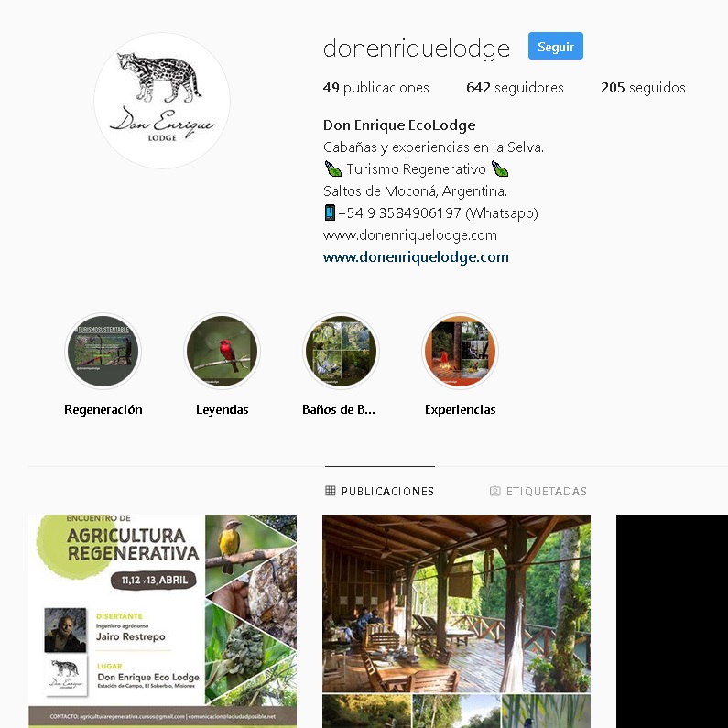Click the Experiencias highlight label text
This screenshot has height=728, width=728.
[460, 409]
